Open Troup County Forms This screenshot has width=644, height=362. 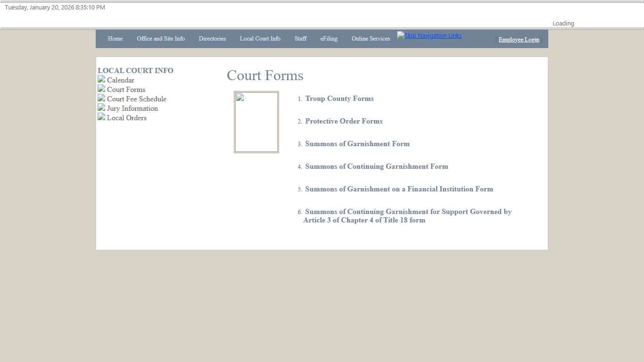click(339, 99)
